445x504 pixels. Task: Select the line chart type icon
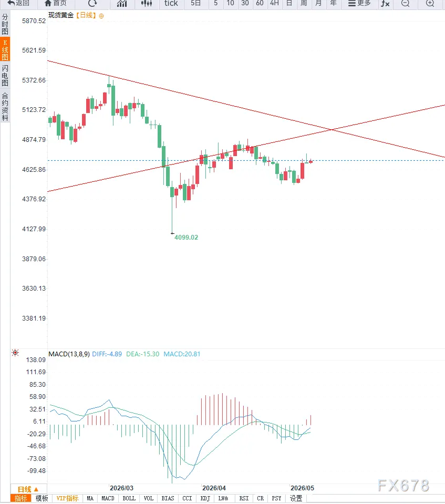[x=122, y=3]
